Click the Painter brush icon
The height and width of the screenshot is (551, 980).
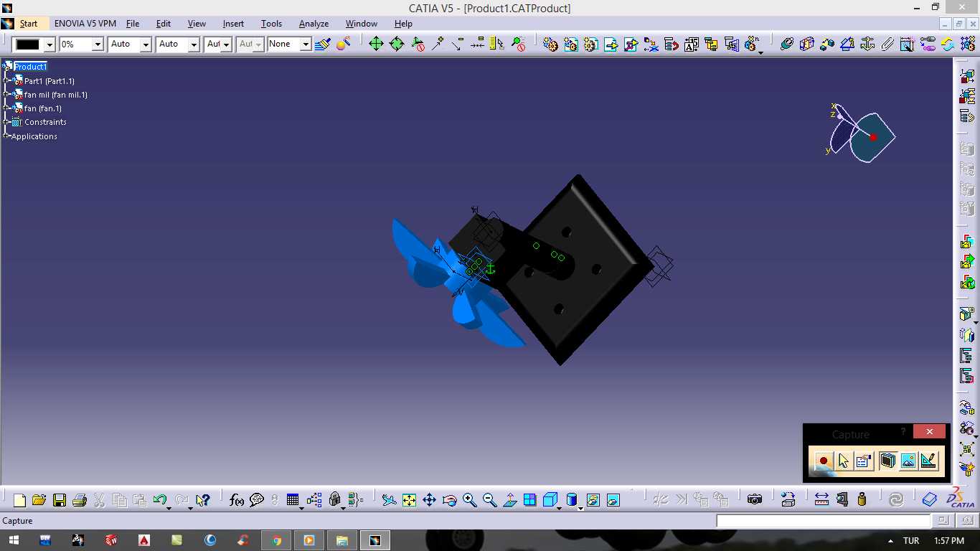point(323,44)
